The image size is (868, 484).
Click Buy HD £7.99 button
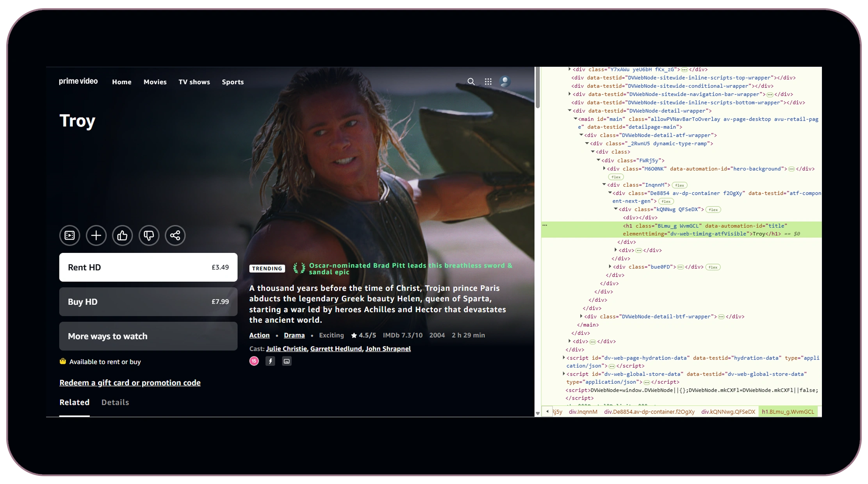148,302
